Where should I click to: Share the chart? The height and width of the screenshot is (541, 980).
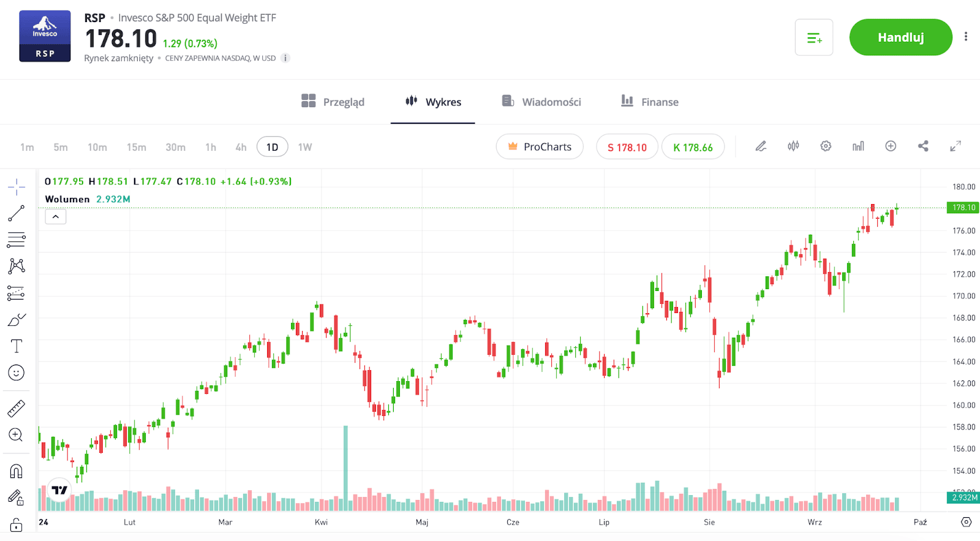point(923,146)
